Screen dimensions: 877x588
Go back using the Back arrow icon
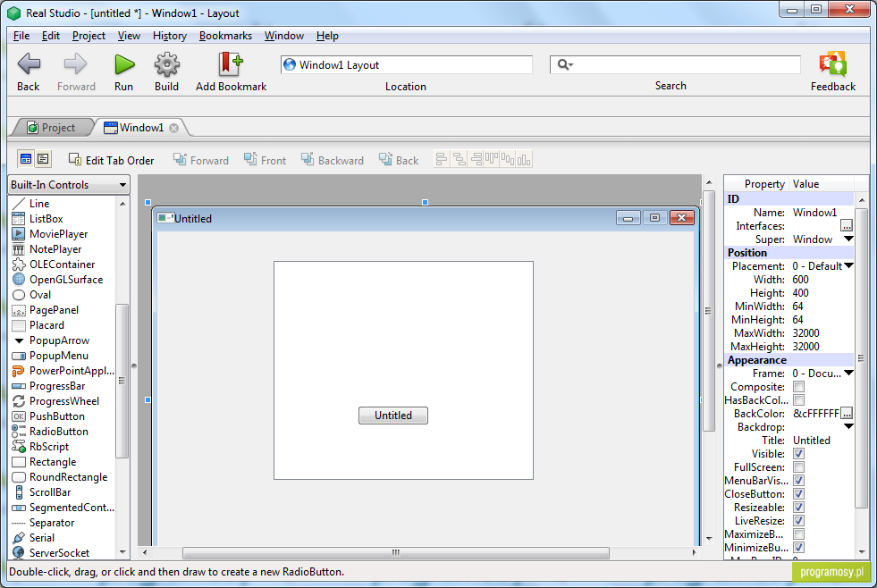point(29,64)
